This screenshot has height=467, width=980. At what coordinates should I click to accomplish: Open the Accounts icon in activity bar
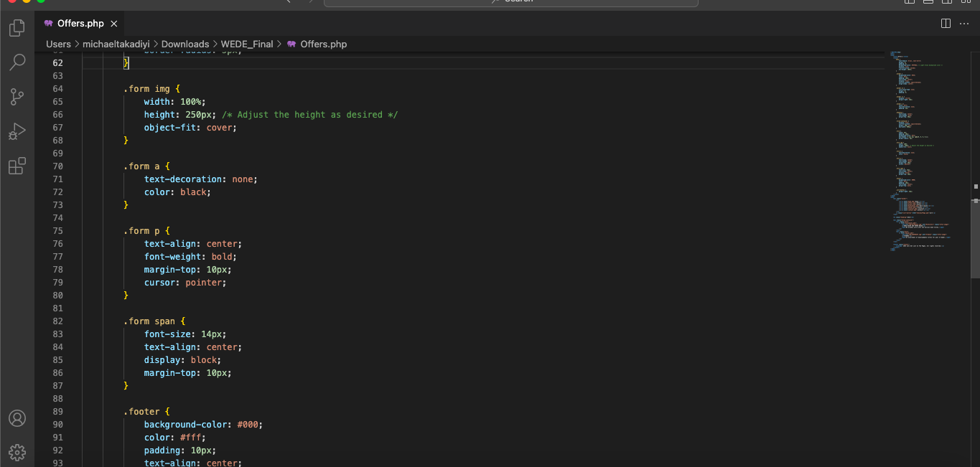pos(17,418)
